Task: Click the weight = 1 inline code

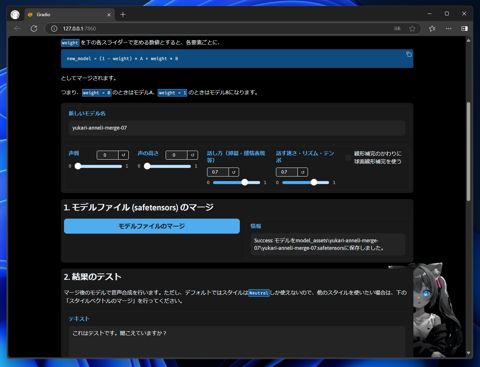Action: click(173, 93)
